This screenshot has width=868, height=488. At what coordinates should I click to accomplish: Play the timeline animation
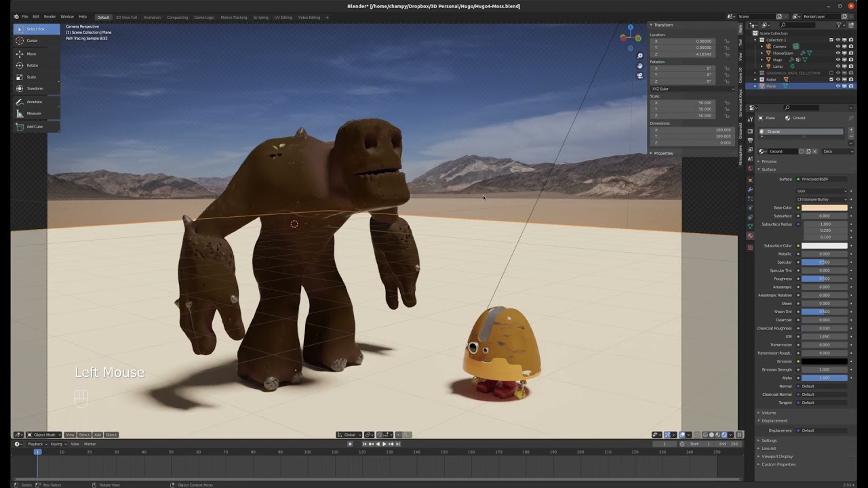[x=384, y=444]
